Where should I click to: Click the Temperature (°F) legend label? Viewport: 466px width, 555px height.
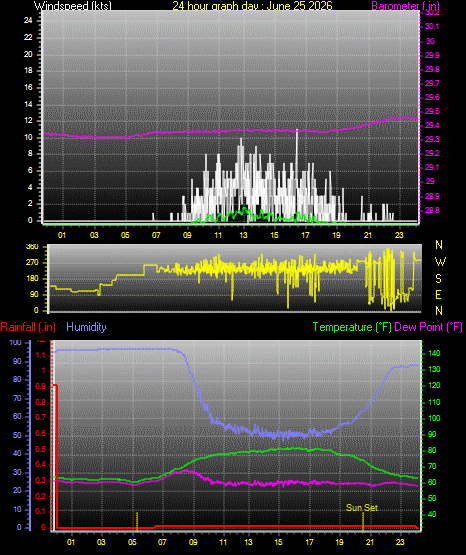pyautogui.click(x=352, y=327)
